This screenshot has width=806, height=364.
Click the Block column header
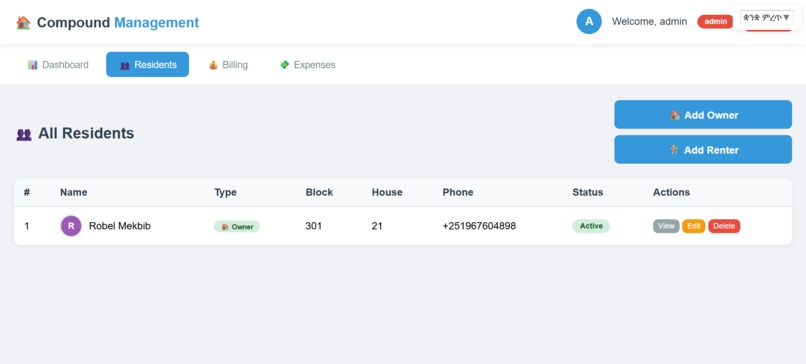pos(319,192)
